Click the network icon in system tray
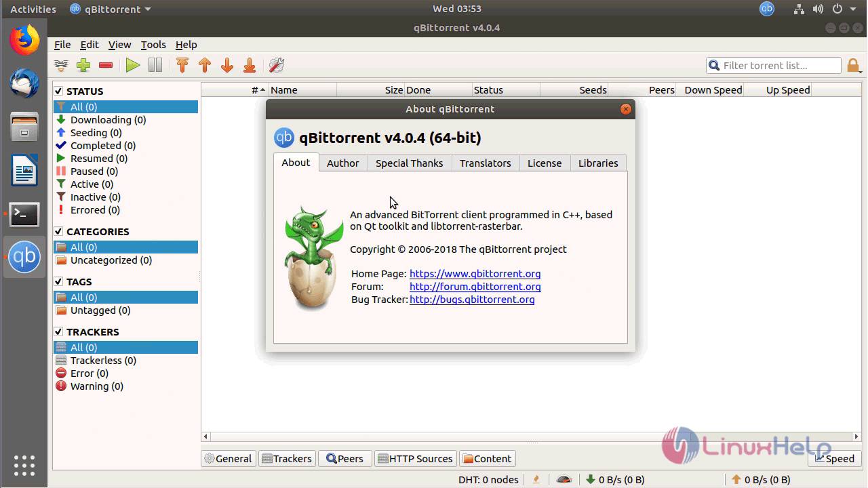The image size is (868, 488). (800, 9)
